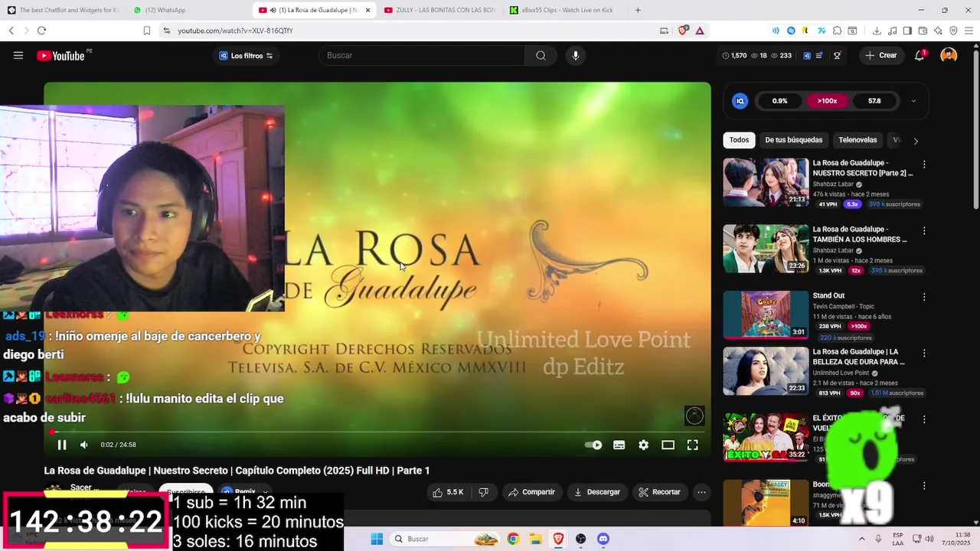Select the Todos filter chip
Screen dimensions: 980x551
click(739, 140)
